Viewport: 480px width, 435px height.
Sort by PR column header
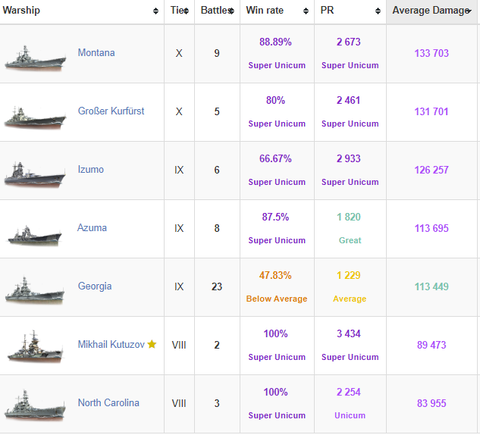[350, 11]
